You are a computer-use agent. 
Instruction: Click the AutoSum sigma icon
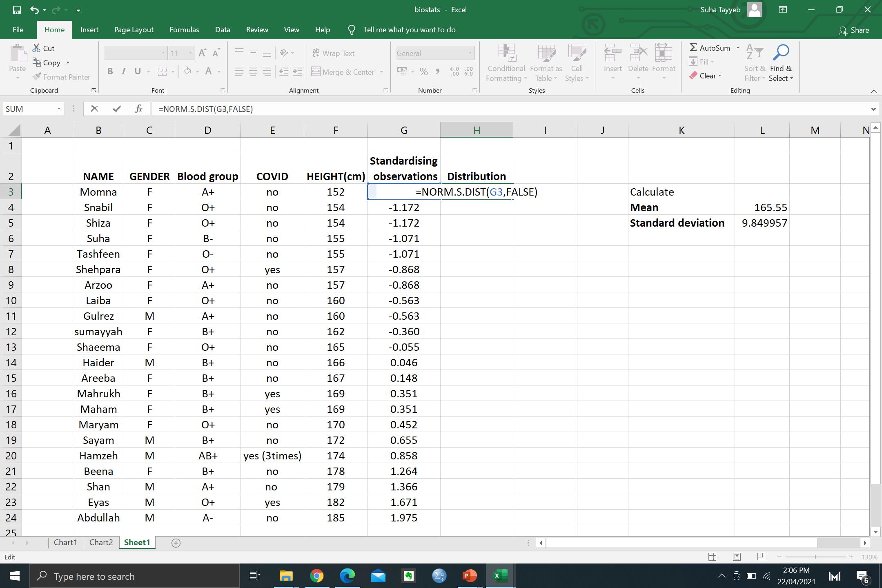[x=693, y=48]
